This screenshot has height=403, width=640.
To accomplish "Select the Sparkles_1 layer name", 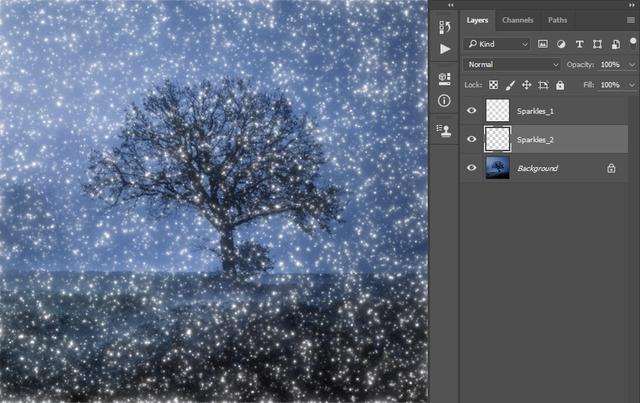I will (535, 111).
